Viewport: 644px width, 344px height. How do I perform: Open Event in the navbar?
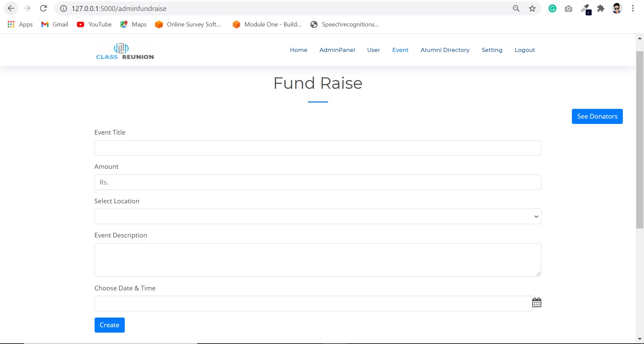[400, 50]
